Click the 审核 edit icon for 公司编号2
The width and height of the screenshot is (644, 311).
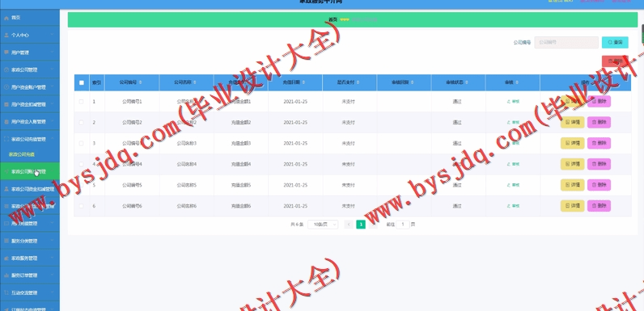pyautogui.click(x=509, y=122)
